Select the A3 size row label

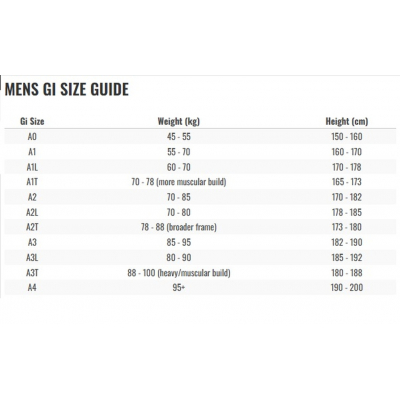[x=32, y=243]
